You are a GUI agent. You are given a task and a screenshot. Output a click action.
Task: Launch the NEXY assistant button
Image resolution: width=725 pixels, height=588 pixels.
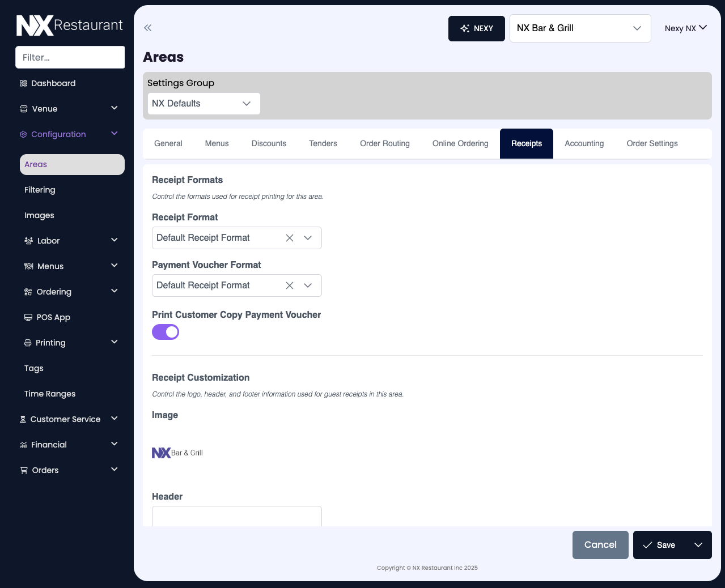(476, 28)
